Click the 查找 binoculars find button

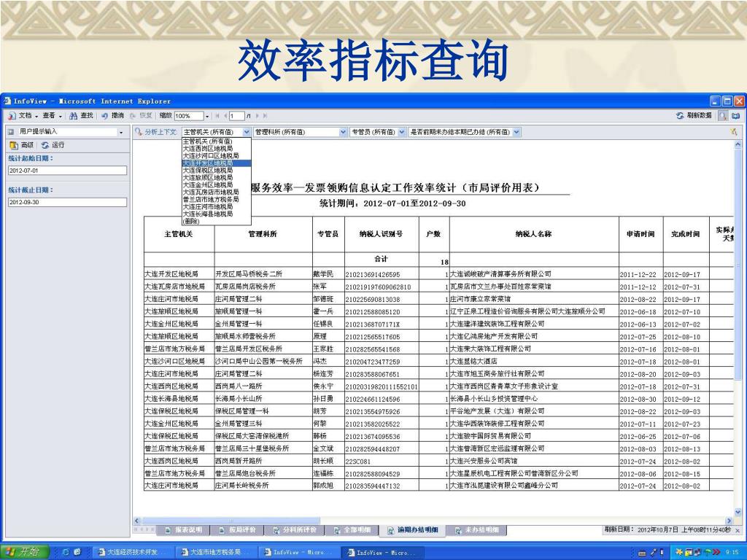[x=82, y=116]
